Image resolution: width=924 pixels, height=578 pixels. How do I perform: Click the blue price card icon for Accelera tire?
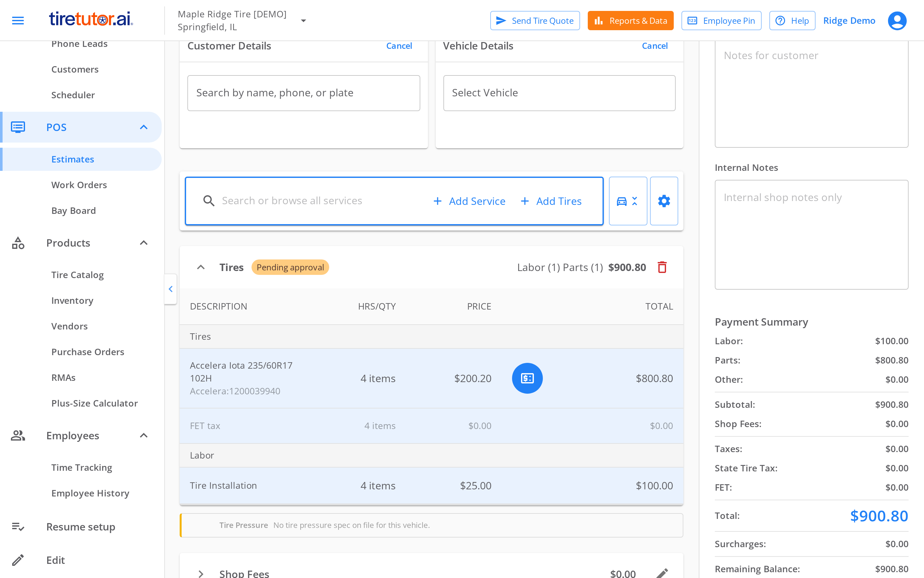pos(527,378)
